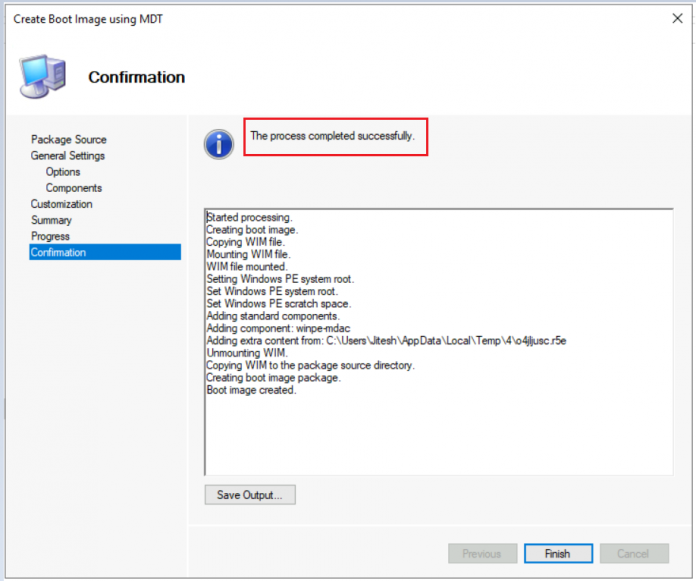This screenshot has height=581, width=696.
Task: Click the 'Boot image created.' log line
Action: coord(251,391)
